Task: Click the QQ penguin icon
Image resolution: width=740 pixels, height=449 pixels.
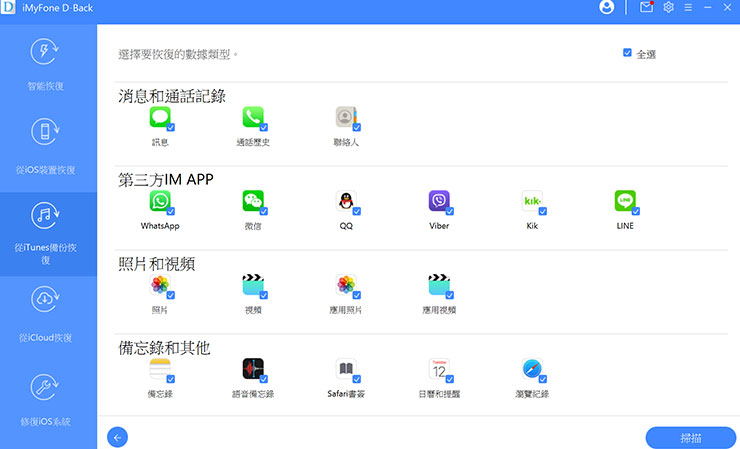Action: pos(346,201)
